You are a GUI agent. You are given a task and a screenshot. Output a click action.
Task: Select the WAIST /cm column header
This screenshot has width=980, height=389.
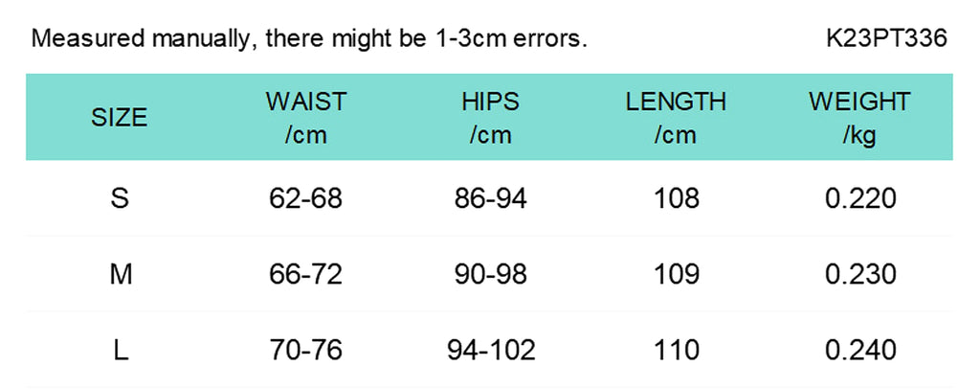point(306,118)
